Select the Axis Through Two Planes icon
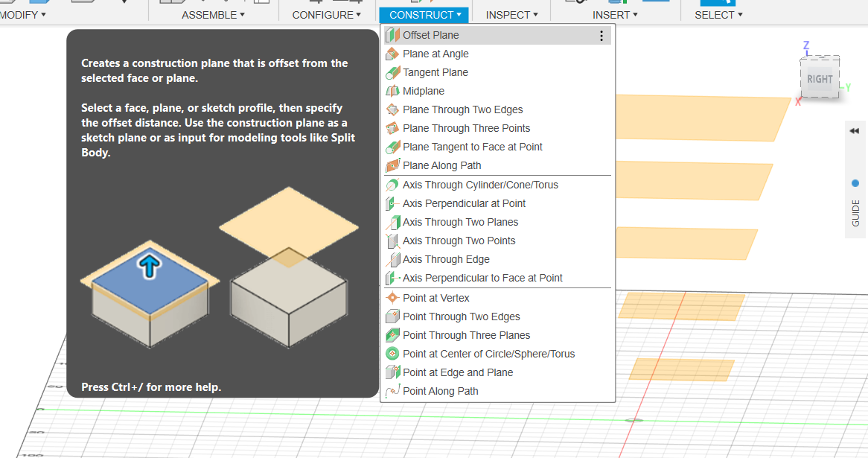This screenshot has height=458, width=868. pyautogui.click(x=392, y=222)
